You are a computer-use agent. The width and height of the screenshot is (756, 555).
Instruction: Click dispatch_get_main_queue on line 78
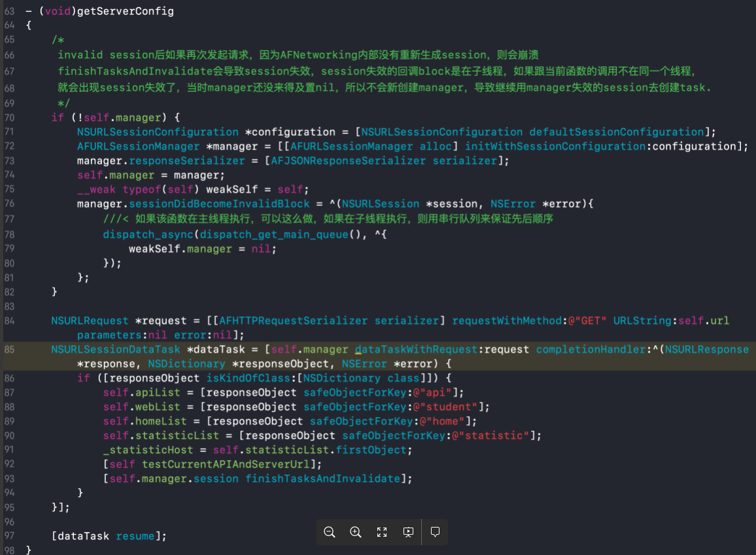click(274, 235)
